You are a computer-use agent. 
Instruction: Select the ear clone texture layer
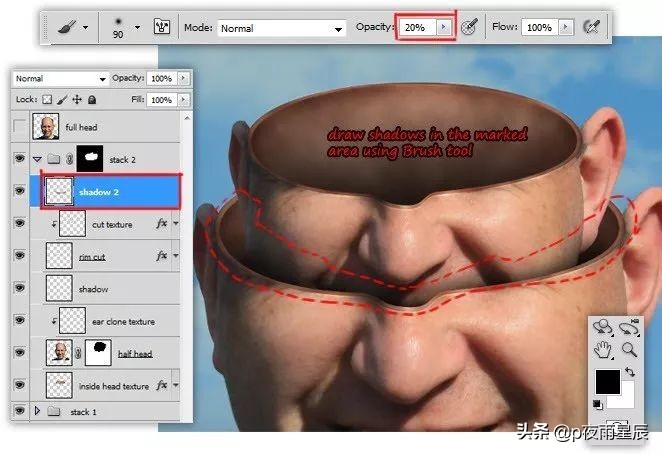point(106,321)
